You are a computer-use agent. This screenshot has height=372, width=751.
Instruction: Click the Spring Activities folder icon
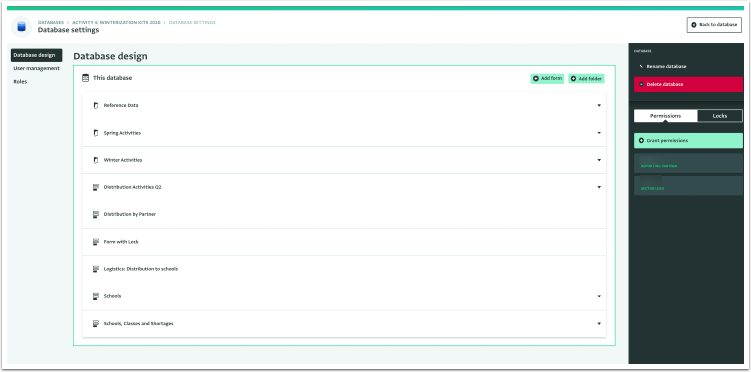point(96,133)
